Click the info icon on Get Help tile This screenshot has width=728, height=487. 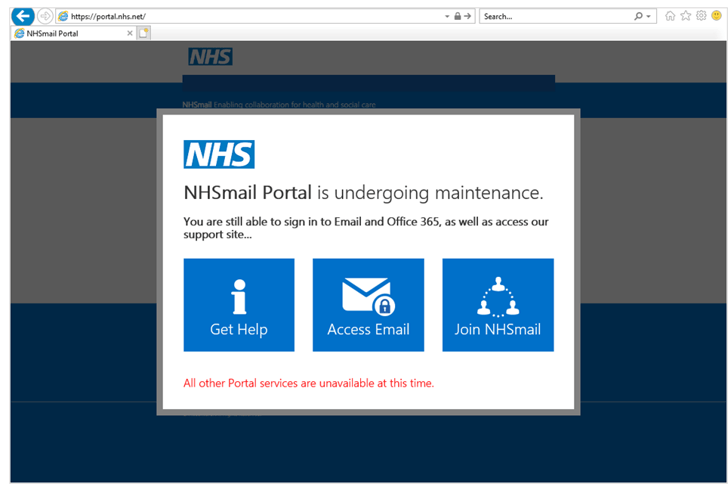click(239, 297)
